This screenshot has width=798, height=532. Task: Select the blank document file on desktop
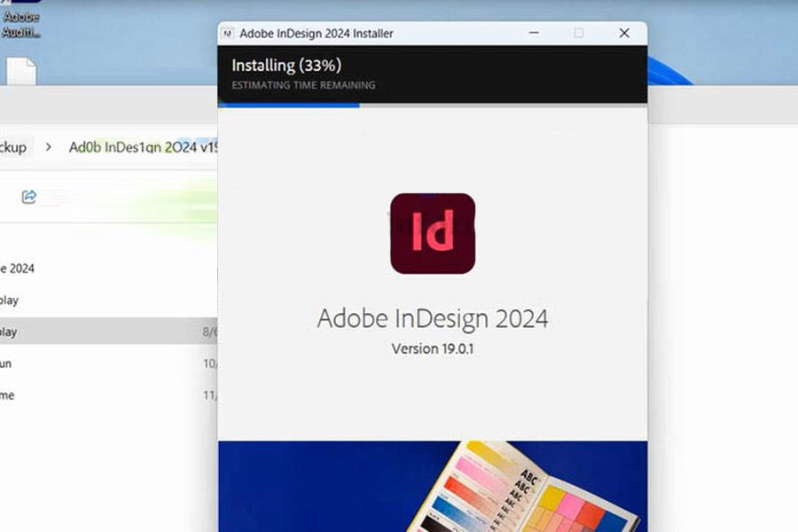[x=21, y=71]
